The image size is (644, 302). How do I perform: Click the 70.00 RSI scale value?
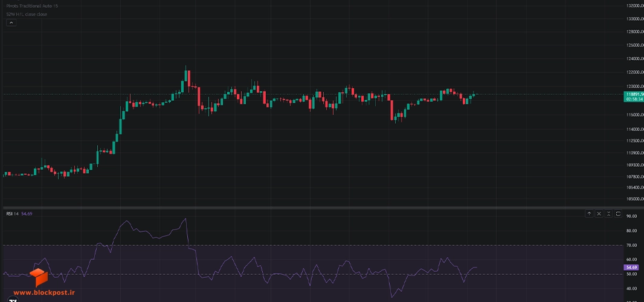(631, 245)
